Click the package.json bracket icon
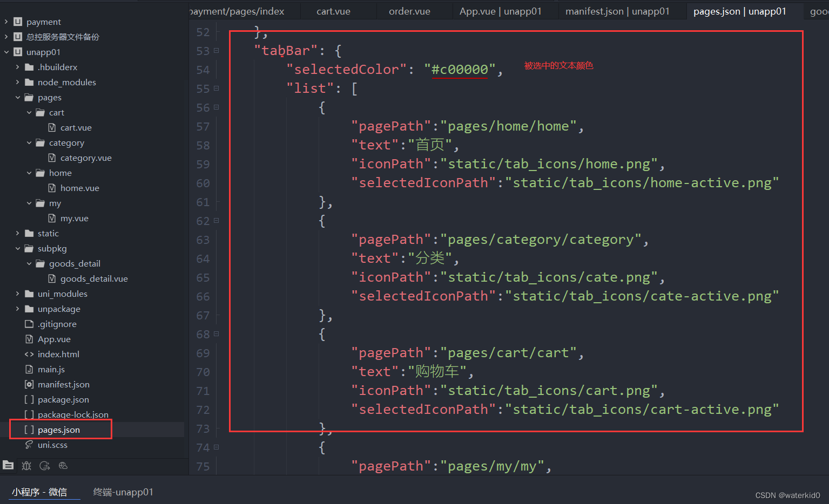Image resolution: width=829 pixels, height=504 pixels. click(29, 399)
